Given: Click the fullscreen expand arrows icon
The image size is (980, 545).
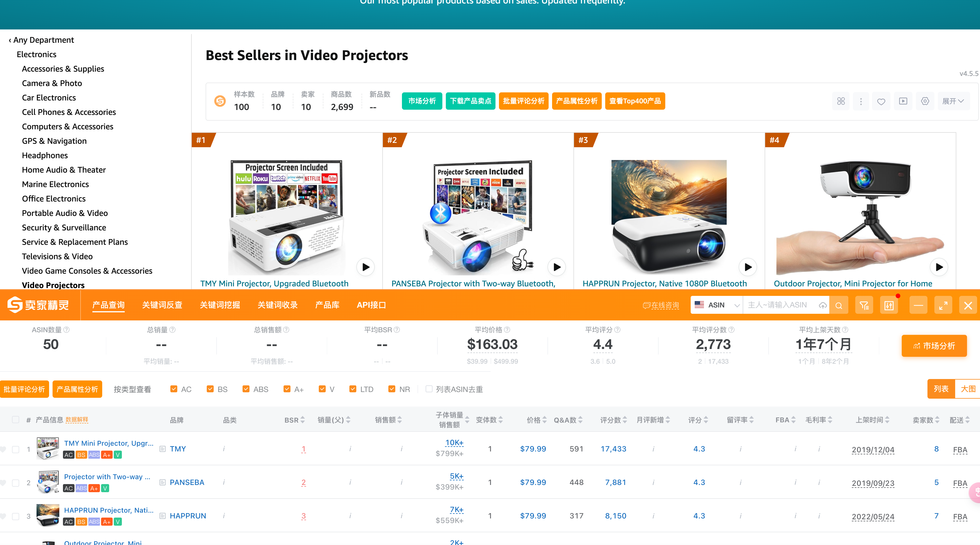Looking at the screenshot, I should [943, 305].
